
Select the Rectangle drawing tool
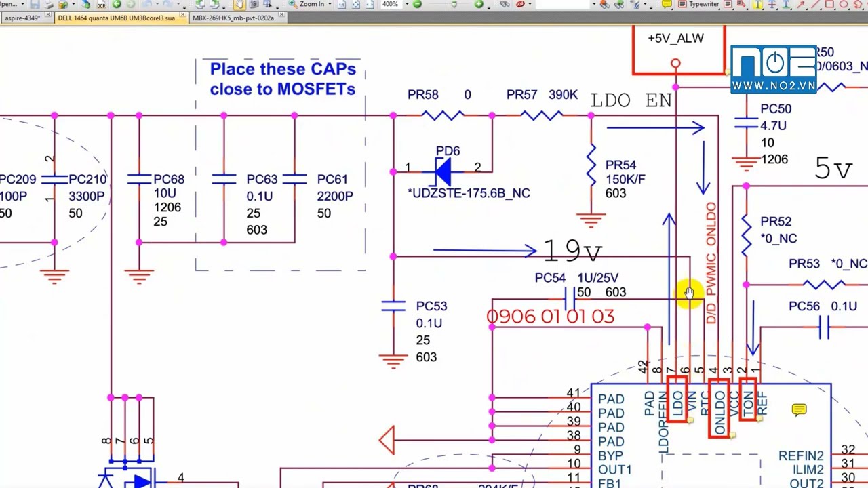click(x=829, y=4)
